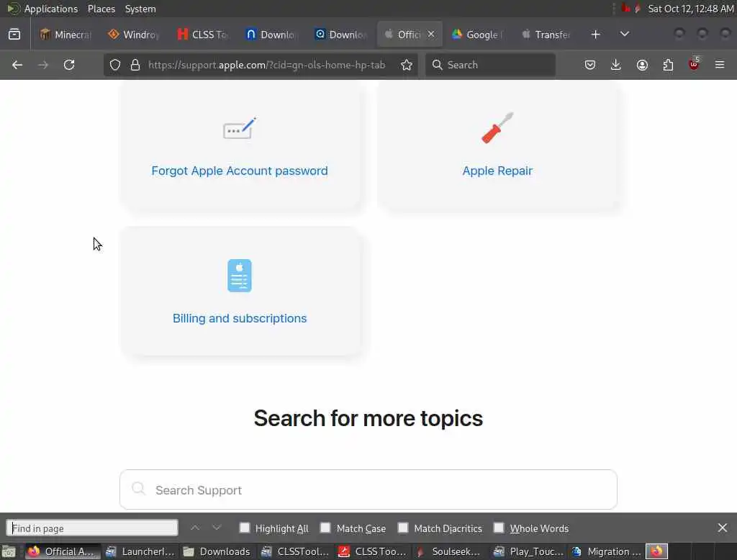737x560 pixels.
Task: Open Firefox View icon in tab bar
Action: [14, 35]
